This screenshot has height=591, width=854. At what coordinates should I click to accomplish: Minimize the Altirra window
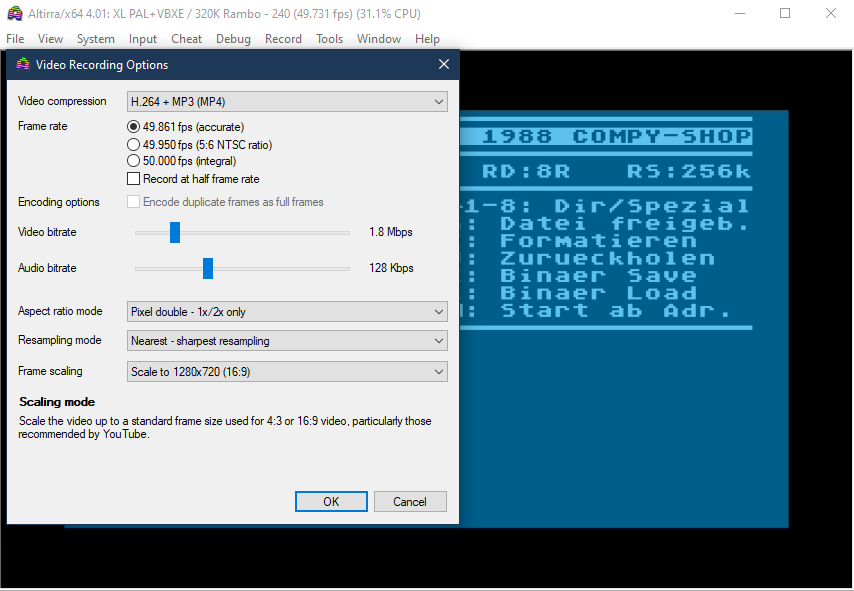tap(738, 14)
